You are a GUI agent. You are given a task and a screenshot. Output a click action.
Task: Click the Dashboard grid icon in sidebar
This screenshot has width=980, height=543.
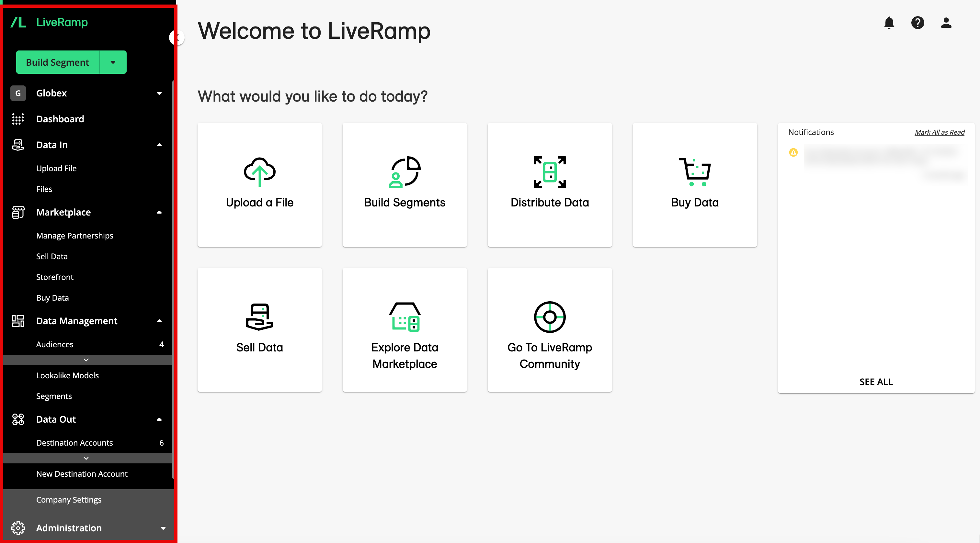pos(18,119)
